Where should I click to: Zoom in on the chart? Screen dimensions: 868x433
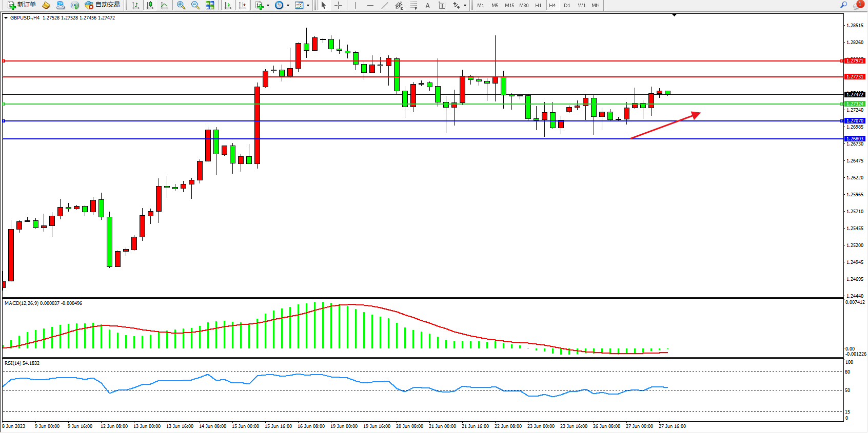(x=181, y=5)
